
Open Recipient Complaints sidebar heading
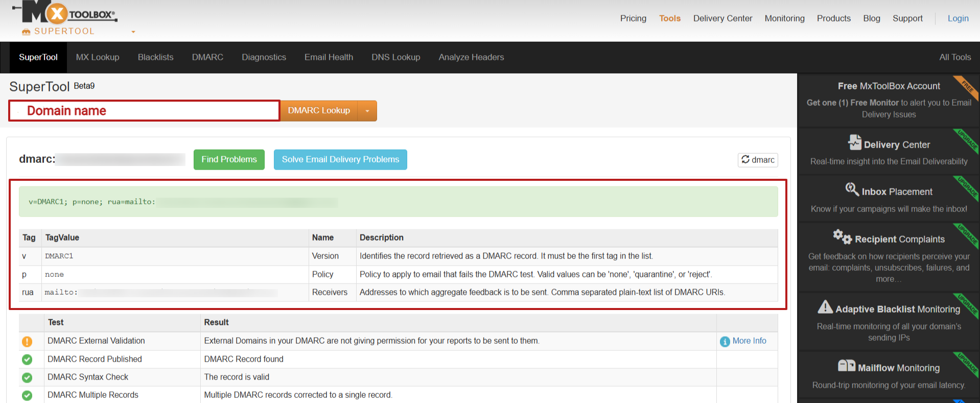point(899,239)
